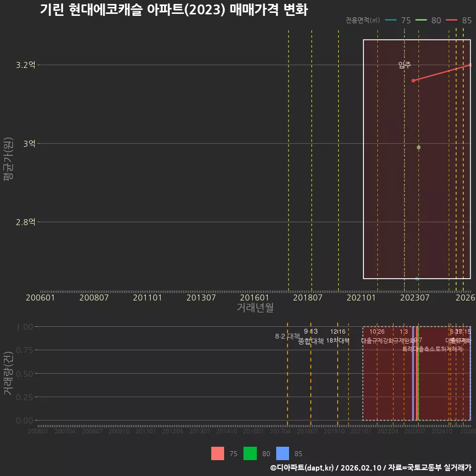Click the green 80 legend swatch at bottom
476x476 pixels.
250,453
